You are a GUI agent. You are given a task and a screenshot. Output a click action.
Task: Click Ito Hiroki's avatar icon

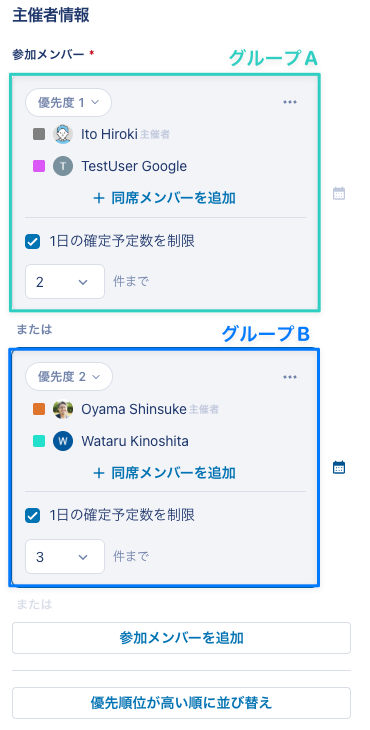tap(63, 135)
